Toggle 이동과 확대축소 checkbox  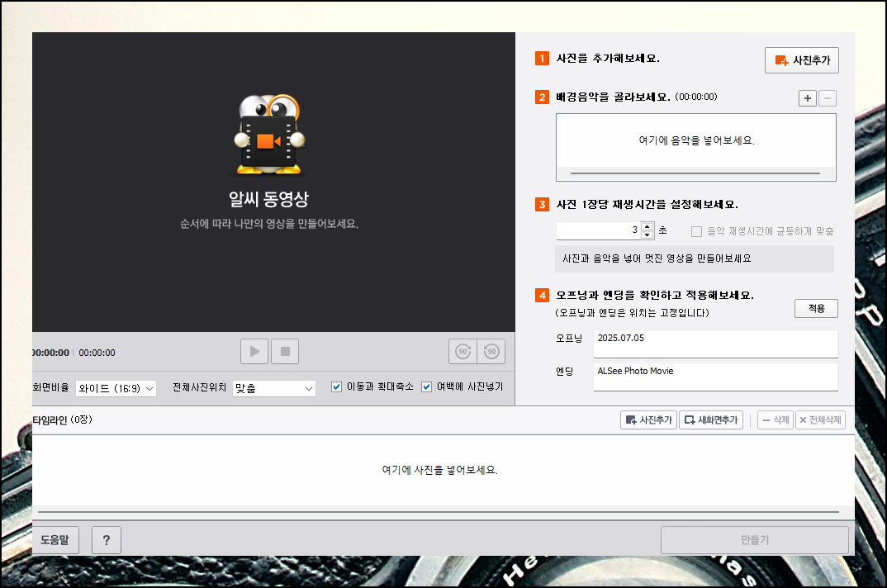click(x=336, y=386)
